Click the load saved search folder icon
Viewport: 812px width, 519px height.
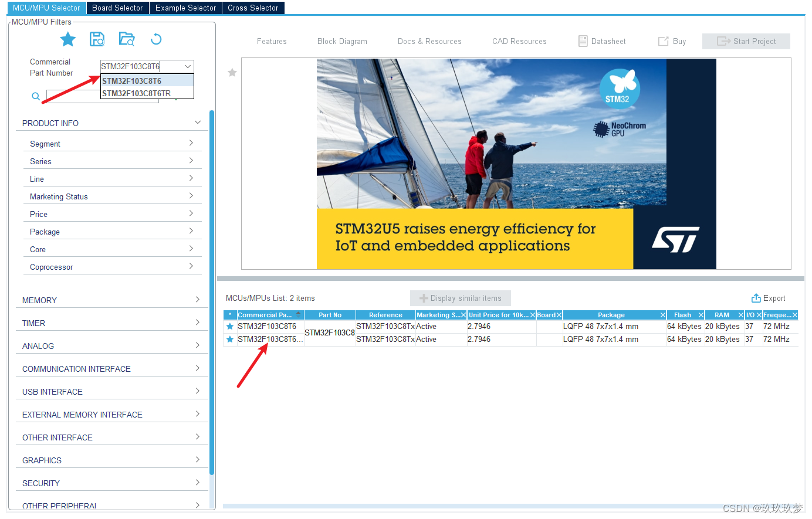click(126, 39)
